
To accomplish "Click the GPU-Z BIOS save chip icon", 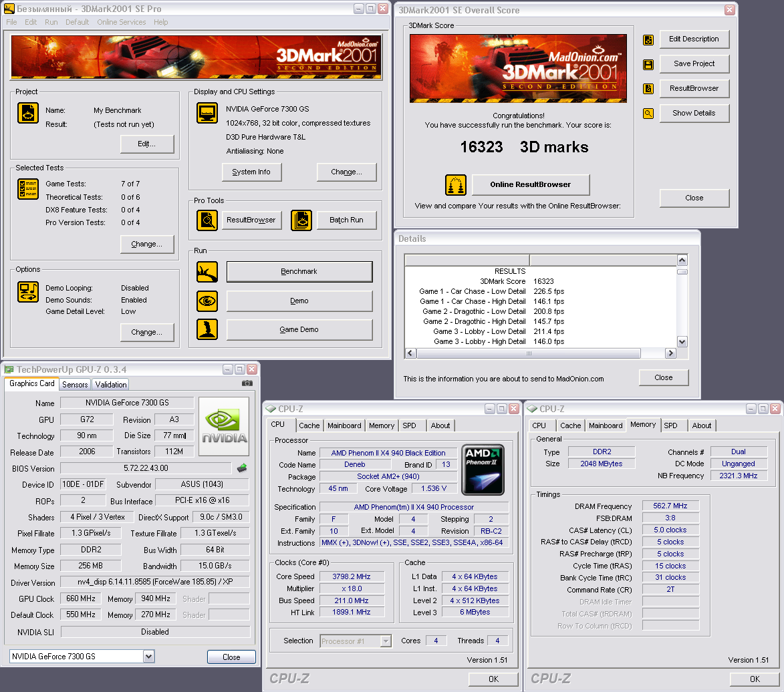I will coord(242,468).
